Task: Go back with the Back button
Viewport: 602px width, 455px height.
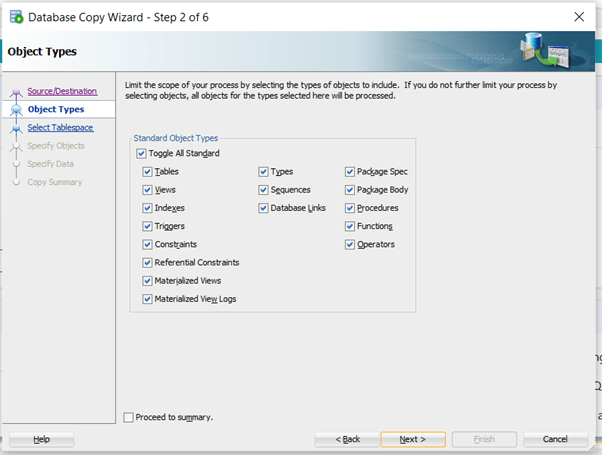Action: (x=345, y=439)
